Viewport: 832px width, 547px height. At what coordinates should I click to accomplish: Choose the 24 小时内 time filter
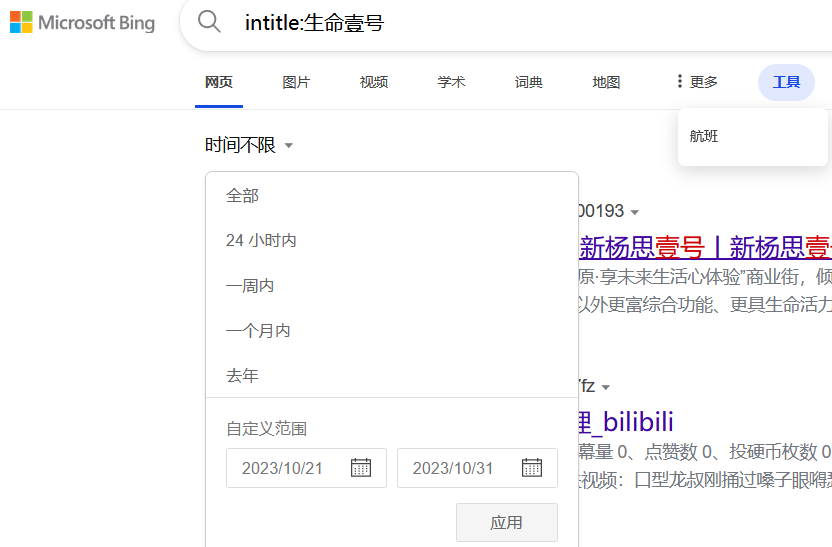click(x=261, y=240)
